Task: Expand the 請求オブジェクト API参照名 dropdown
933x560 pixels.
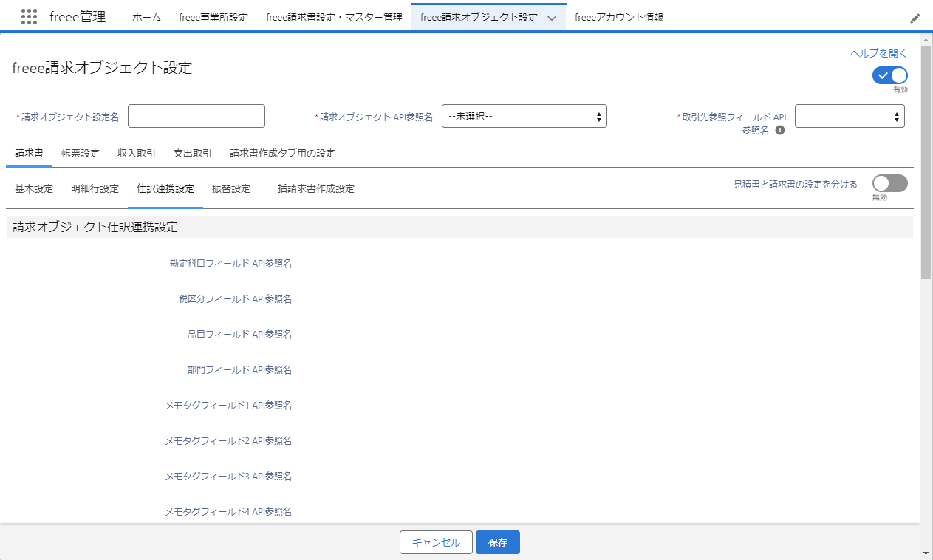Action: point(524,116)
